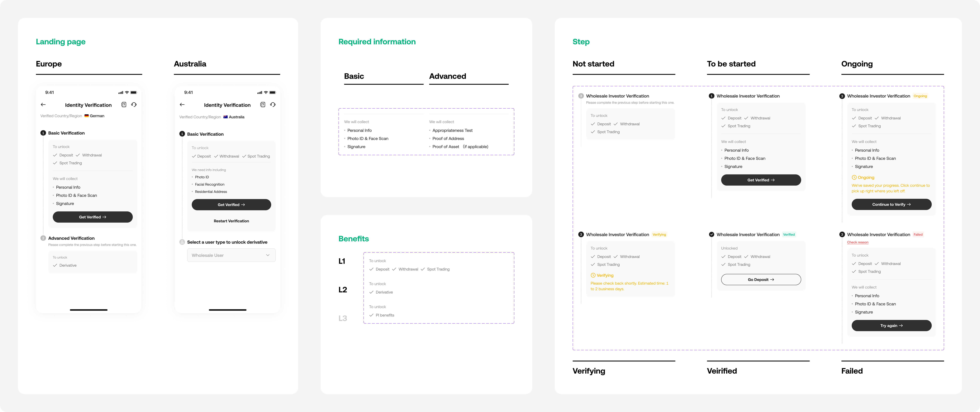Click the Go Deposit button
The width and height of the screenshot is (980, 412).
[x=761, y=280]
